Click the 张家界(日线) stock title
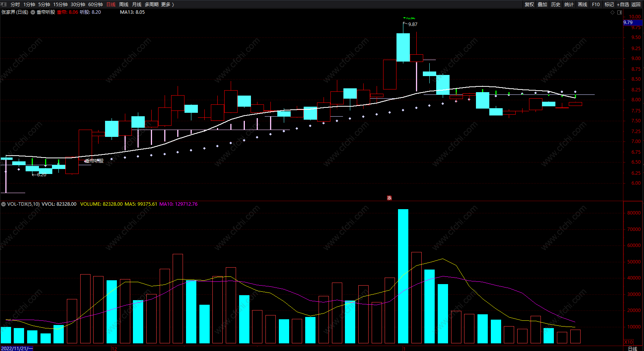Screen dimensions: 644x351 [15, 12]
